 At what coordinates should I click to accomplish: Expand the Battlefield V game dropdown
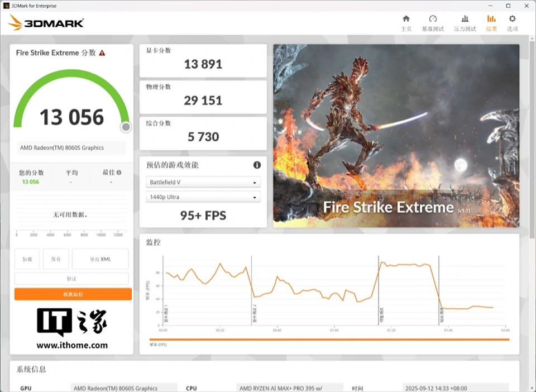pos(203,183)
